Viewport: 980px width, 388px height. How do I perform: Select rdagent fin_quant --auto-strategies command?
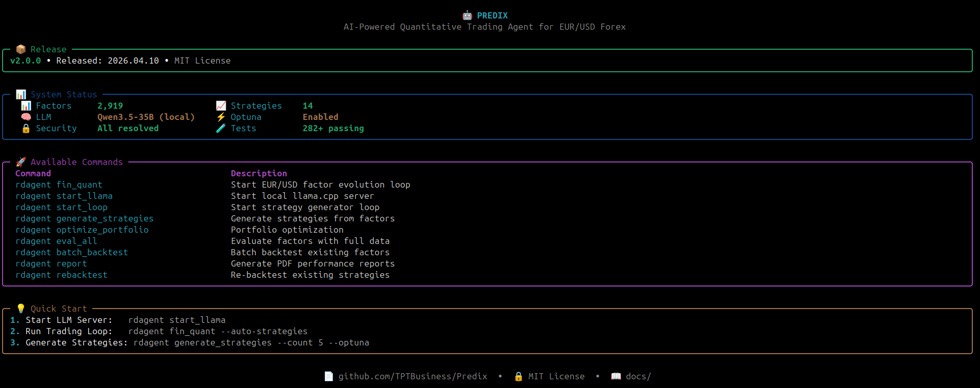point(218,331)
